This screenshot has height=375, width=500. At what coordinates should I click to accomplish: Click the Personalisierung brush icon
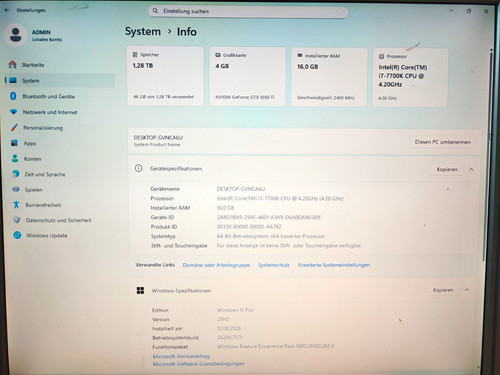click(14, 127)
